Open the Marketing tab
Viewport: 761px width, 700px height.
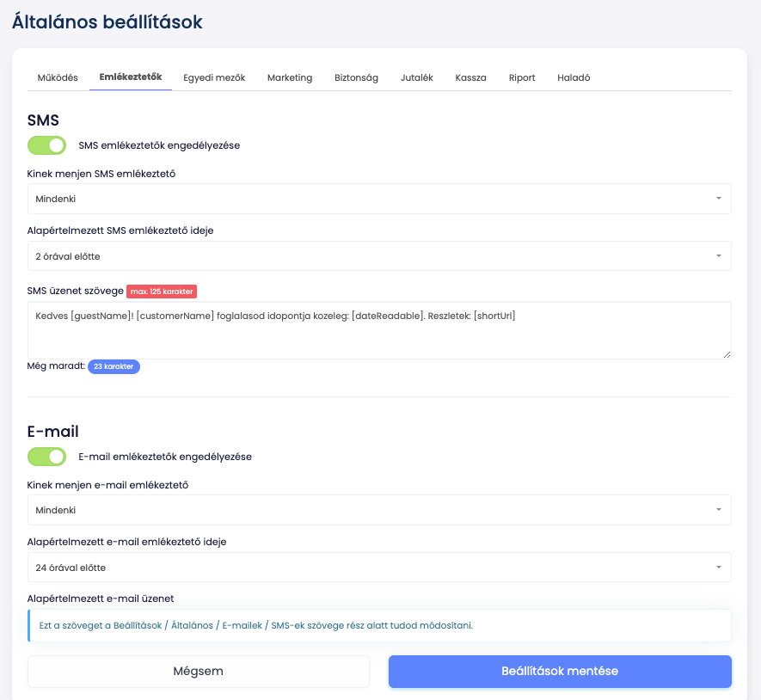(290, 77)
